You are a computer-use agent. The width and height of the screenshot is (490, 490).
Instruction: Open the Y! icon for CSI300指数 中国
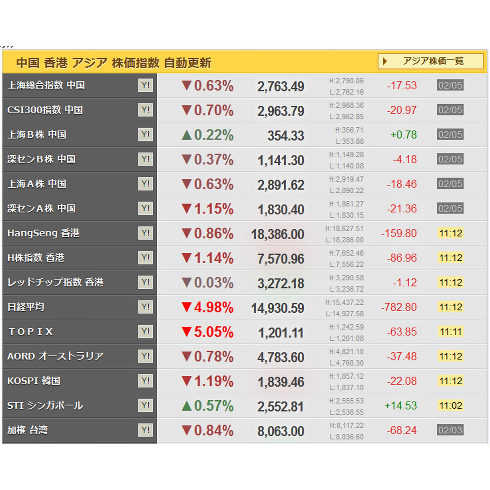pyautogui.click(x=146, y=110)
